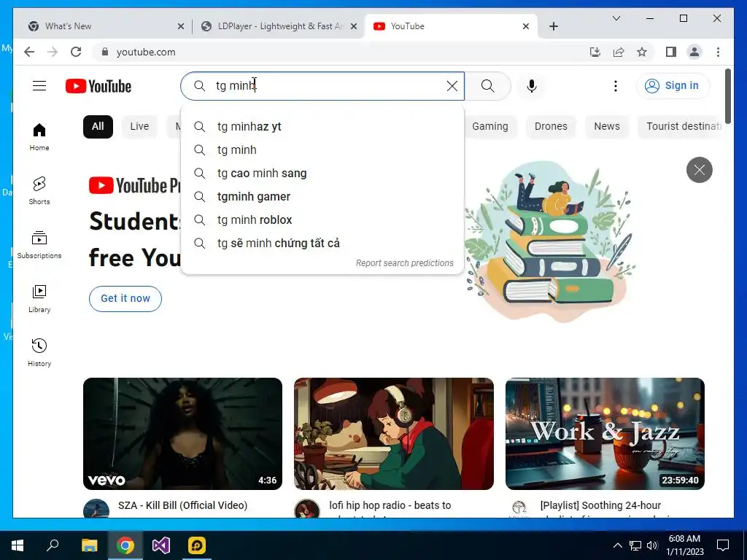
Task: Click the install app icon in address bar
Action: pyautogui.click(x=595, y=52)
